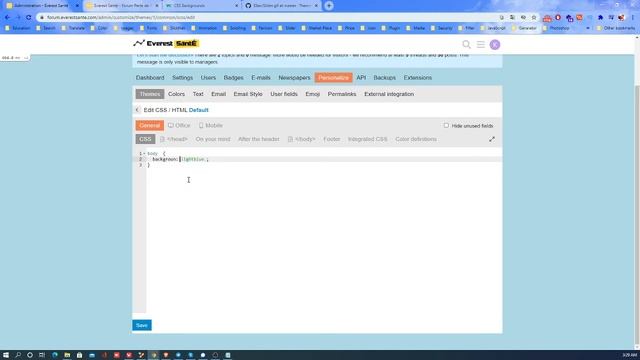Bookmark this page with the star icon
This screenshot has height=360, width=640.
point(533,18)
